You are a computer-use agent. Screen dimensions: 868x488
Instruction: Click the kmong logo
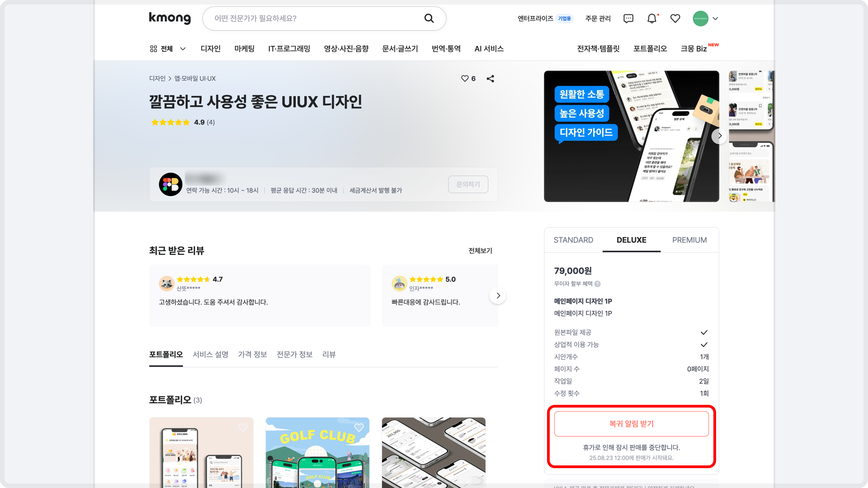pyautogui.click(x=170, y=18)
